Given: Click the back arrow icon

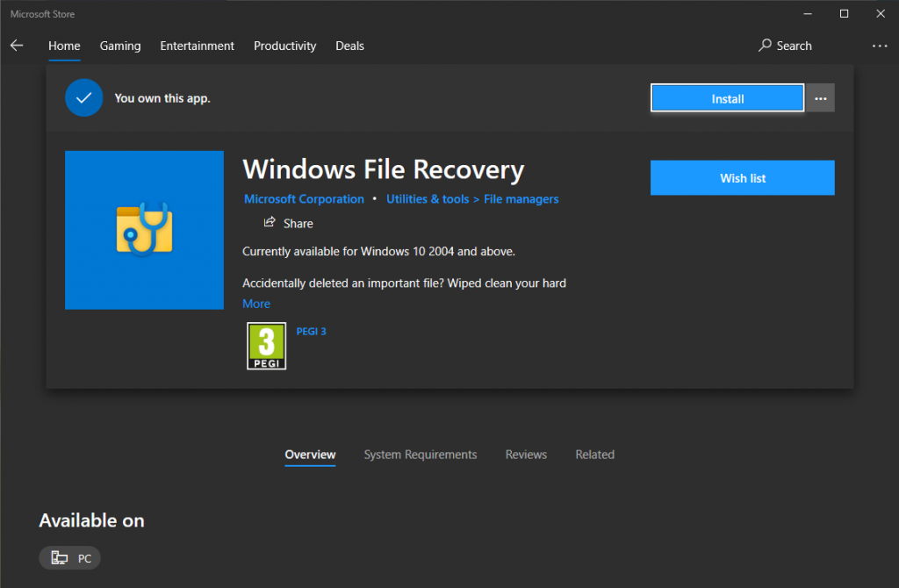Looking at the screenshot, I should click(x=17, y=46).
